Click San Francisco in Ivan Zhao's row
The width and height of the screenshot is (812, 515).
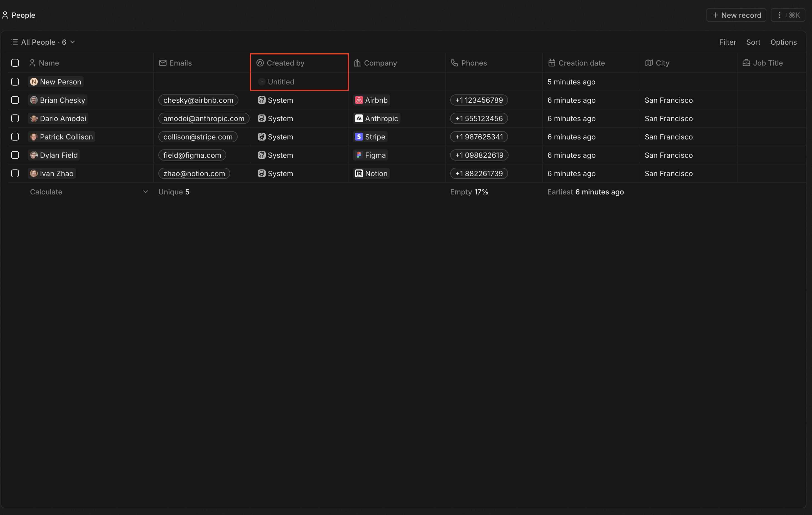click(x=668, y=174)
